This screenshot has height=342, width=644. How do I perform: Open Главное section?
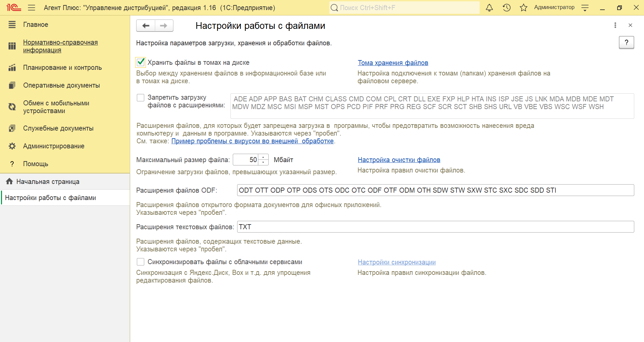pyautogui.click(x=36, y=25)
